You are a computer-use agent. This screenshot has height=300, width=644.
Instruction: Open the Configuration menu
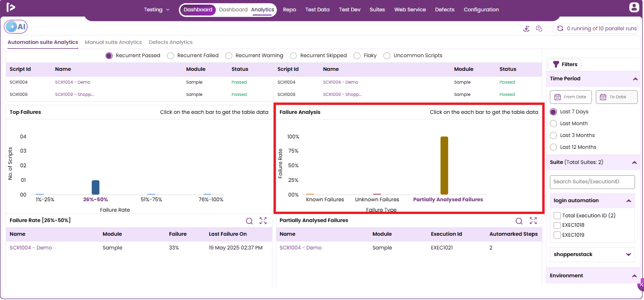[481, 9]
